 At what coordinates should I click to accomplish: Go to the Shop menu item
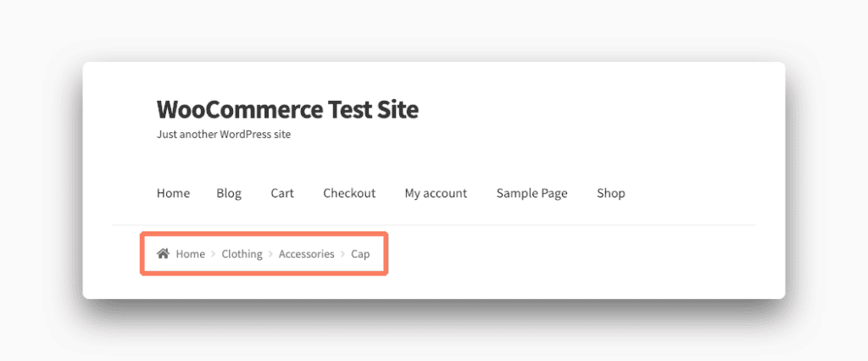(x=611, y=193)
